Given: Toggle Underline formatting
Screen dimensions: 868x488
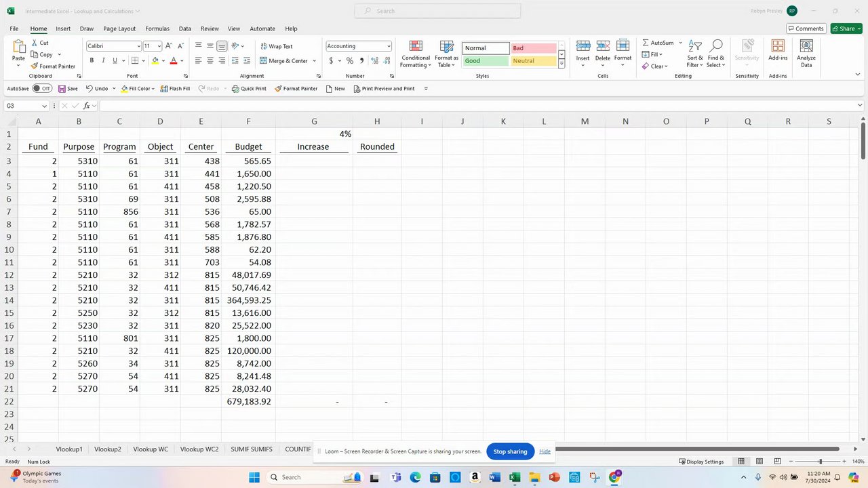Looking at the screenshot, I should tap(115, 60).
